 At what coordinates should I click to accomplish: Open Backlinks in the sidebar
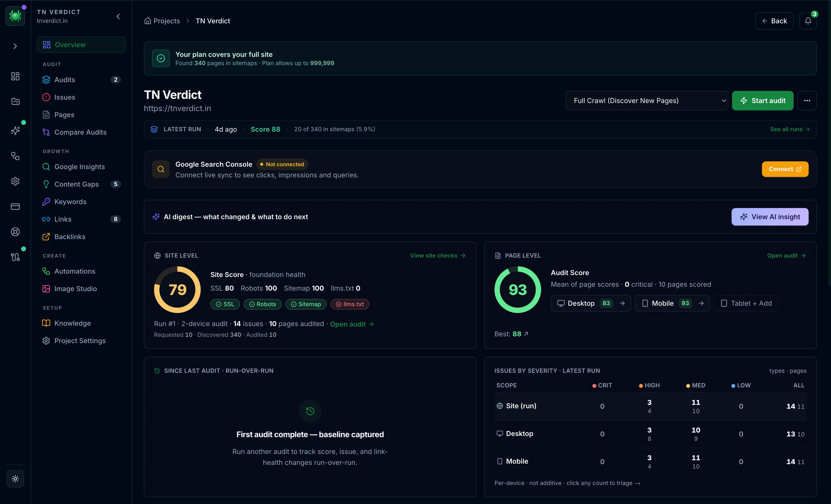(81, 237)
